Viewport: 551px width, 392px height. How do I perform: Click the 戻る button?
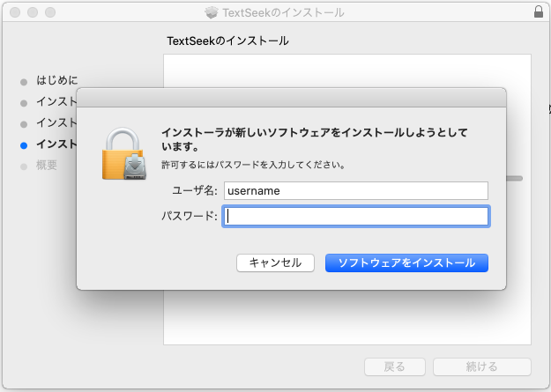(x=395, y=366)
